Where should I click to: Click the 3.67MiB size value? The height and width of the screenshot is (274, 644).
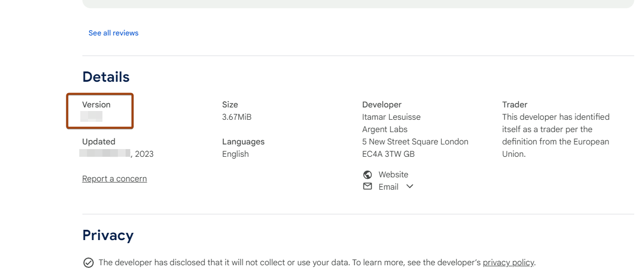point(237,117)
